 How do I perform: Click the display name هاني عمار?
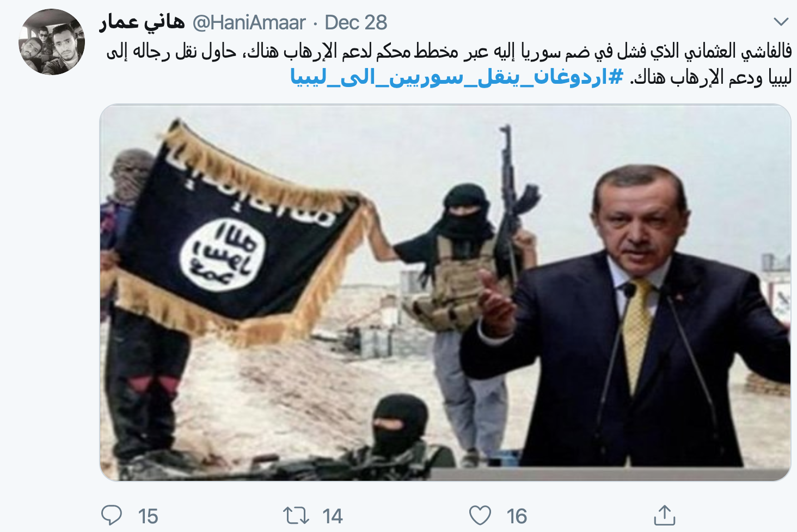(x=142, y=22)
